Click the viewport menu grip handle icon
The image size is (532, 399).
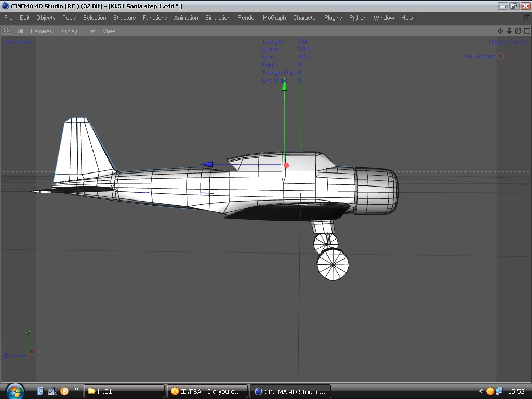(6, 31)
